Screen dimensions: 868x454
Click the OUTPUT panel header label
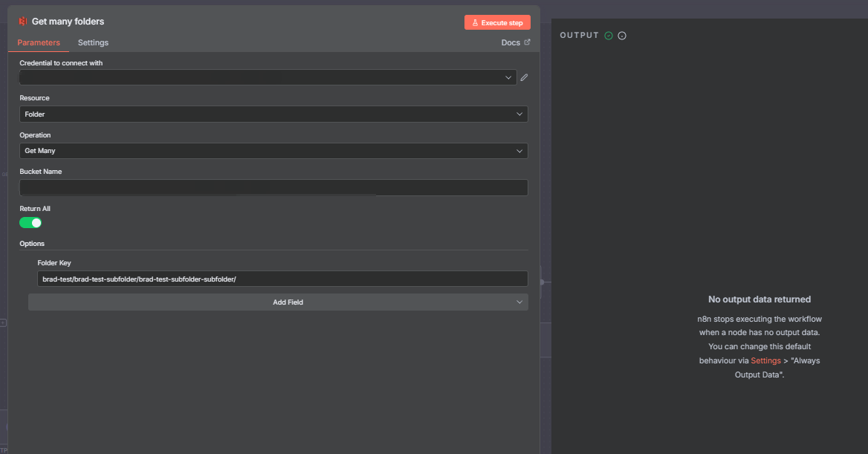coord(579,36)
